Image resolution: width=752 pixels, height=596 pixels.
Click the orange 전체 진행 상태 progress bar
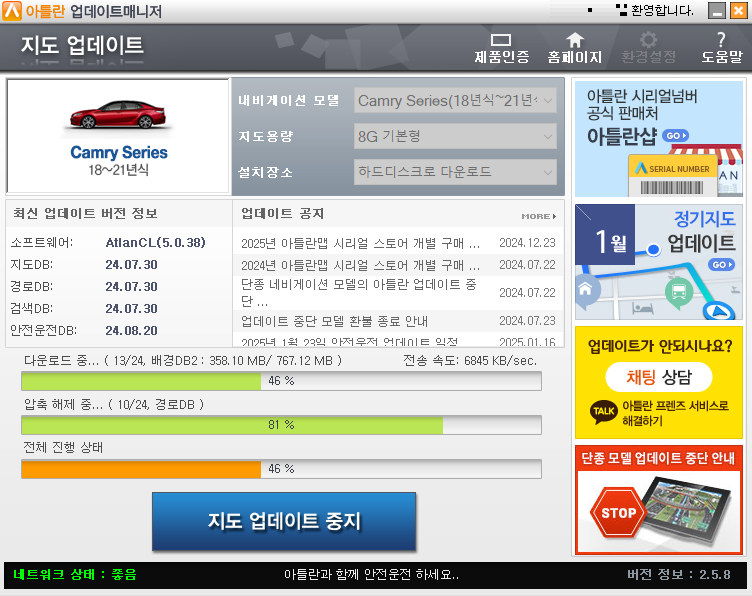pyautogui.click(x=282, y=469)
